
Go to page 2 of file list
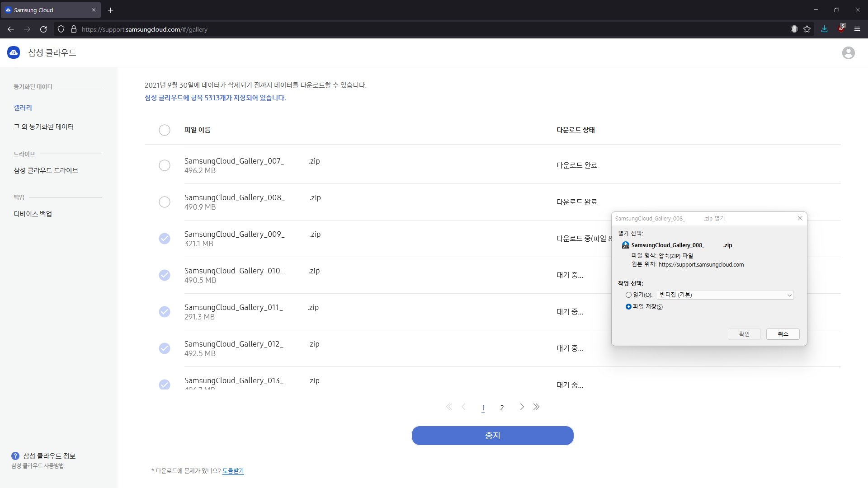click(x=502, y=408)
